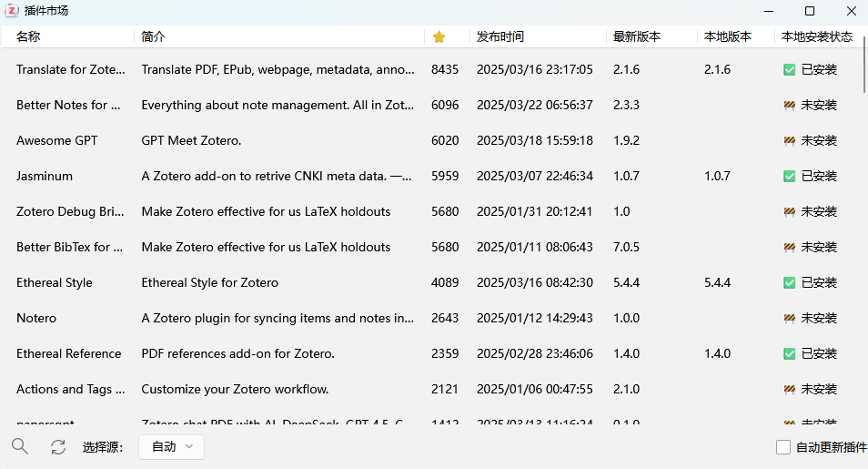Click description 'Ethereal Style for Zotero'
Image resolution: width=868 pixels, height=469 pixels.
(x=210, y=282)
